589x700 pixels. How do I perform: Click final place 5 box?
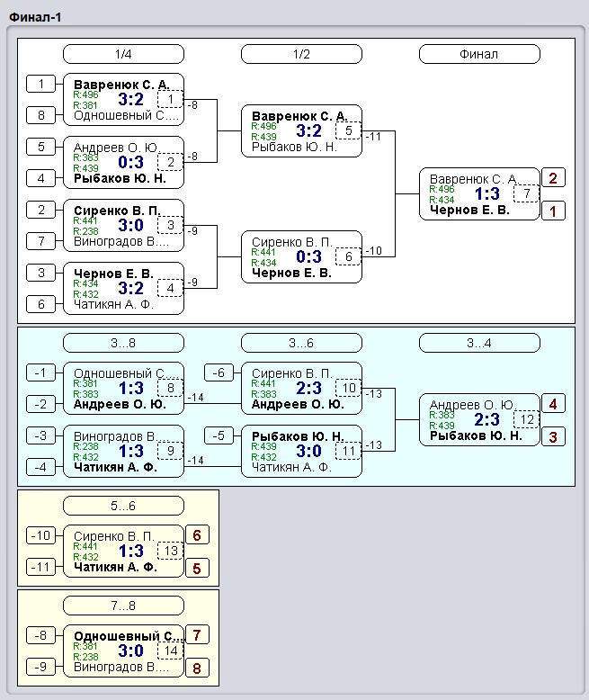tap(197, 568)
